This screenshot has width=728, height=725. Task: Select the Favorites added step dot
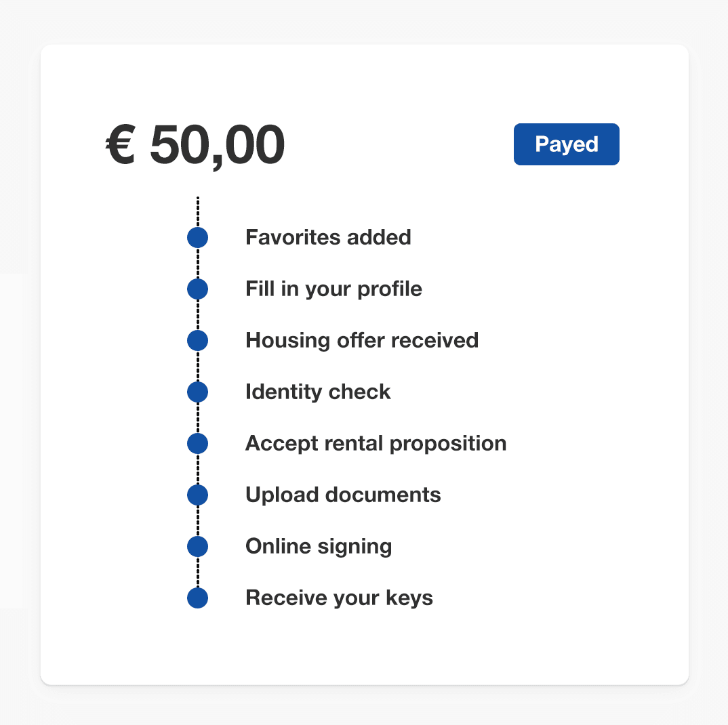click(197, 238)
